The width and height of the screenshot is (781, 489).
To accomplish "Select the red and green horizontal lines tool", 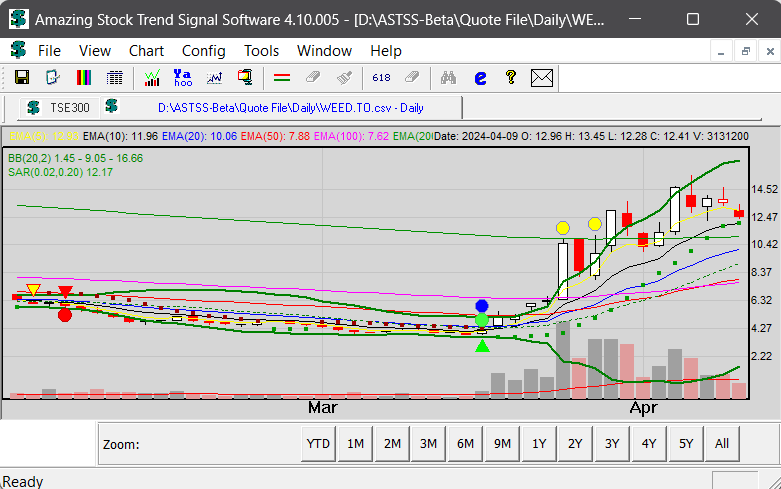I will (x=281, y=77).
